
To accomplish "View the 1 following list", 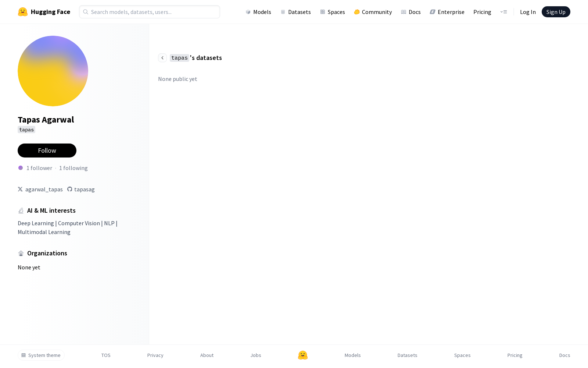I will (x=73, y=168).
